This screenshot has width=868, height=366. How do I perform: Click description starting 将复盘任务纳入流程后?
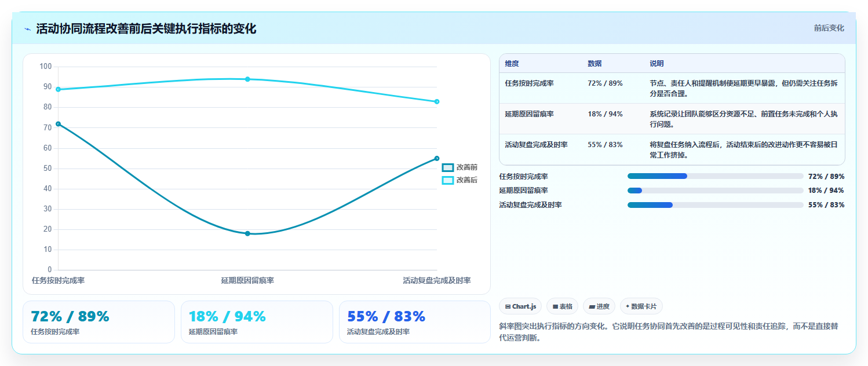click(x=743, y=150)
